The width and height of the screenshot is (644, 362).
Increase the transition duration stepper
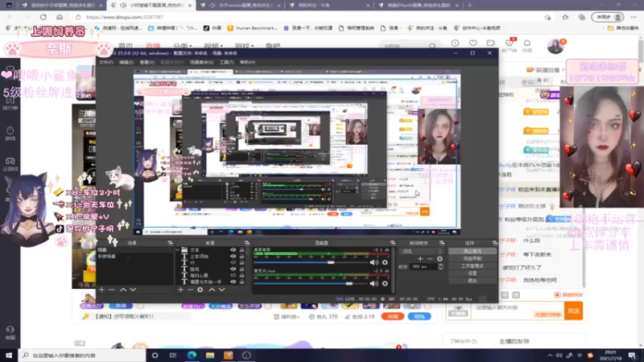pyautogui.click(x=440, y=265)
